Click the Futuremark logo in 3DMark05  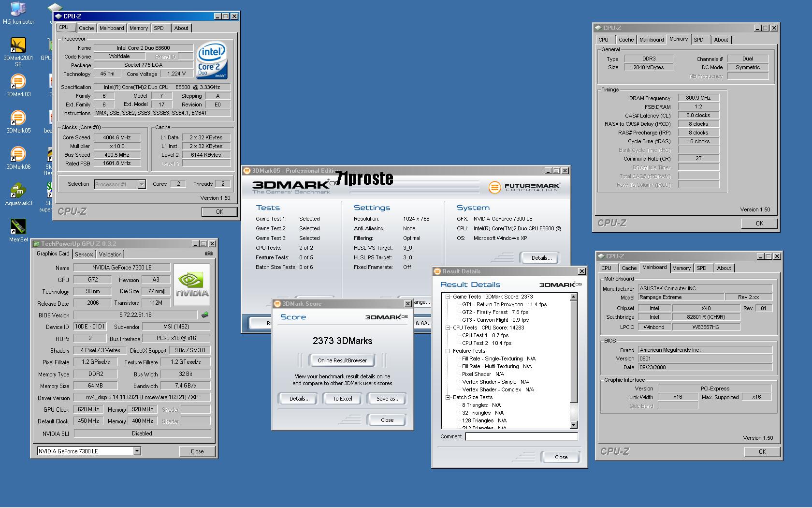click(x=524, y=187)
